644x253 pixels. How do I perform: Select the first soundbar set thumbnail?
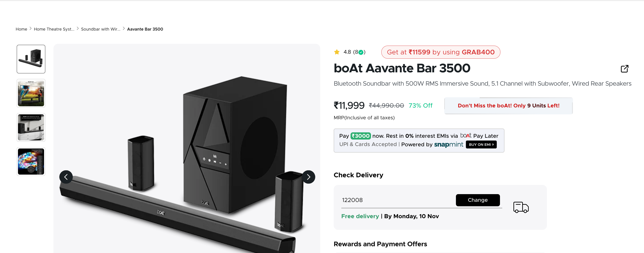pyautogui.click(x=31, y=59)
